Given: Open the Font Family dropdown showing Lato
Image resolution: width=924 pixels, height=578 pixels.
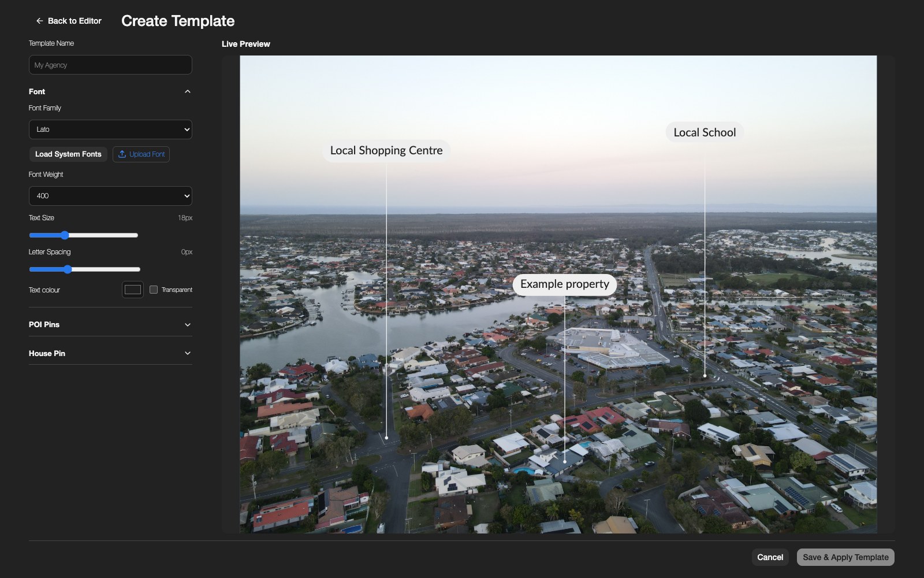Looking at the screenshot, I should (110, 129).
